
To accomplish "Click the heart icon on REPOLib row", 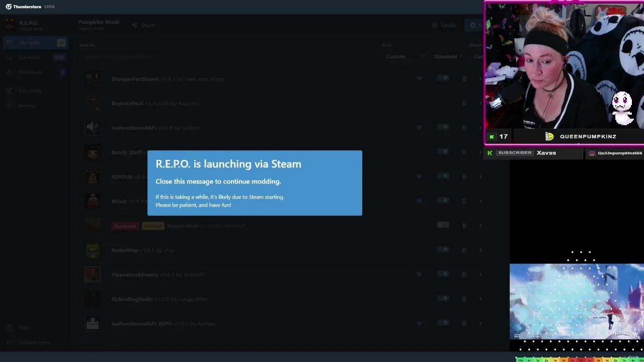I will (419, 176).
